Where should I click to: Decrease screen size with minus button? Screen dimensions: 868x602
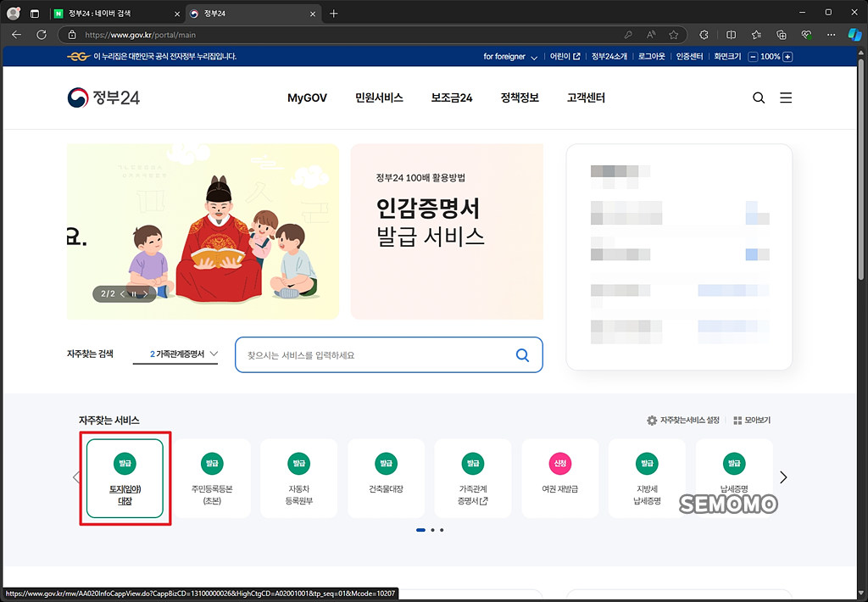coord(753,57)
